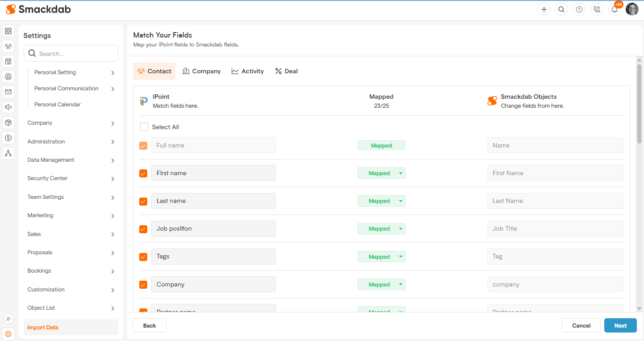644x341 pixels.
Task: Click the Back button
Action: (x=150, y=325)
